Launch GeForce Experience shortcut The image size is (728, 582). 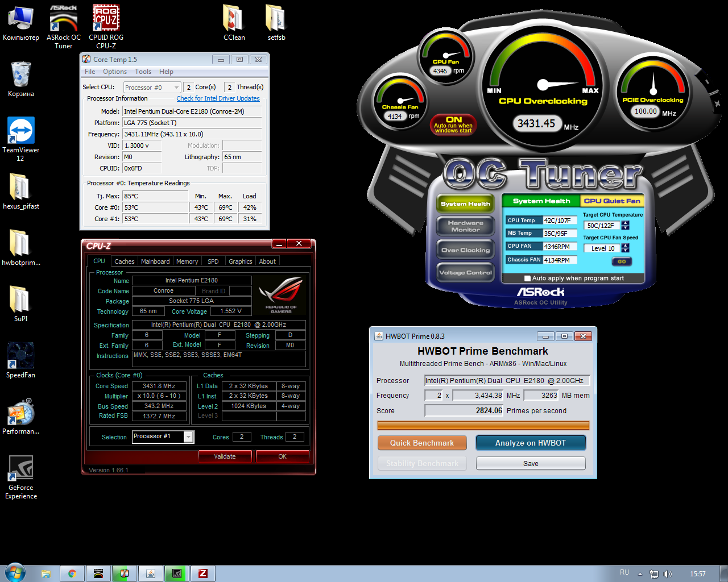21,477
